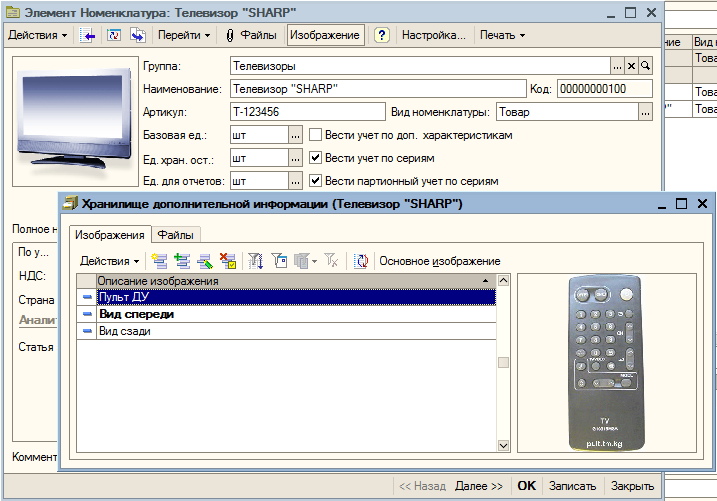Viewport: 717px width, 501px height.
Task: Click the Основное изображение button
Action: (x=440, y=261)
